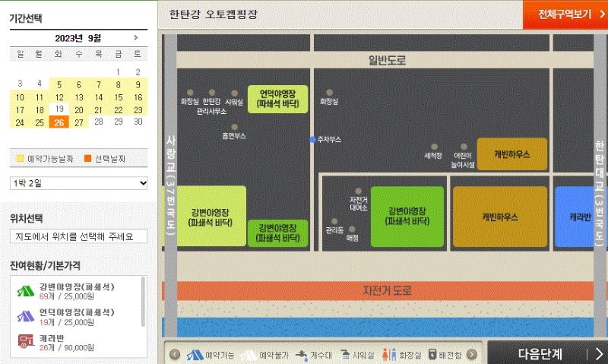608x364 pixels.
Task: Click the 샤워실 shower legend icon
Action: pyautogui.click(x=345, y=355)
